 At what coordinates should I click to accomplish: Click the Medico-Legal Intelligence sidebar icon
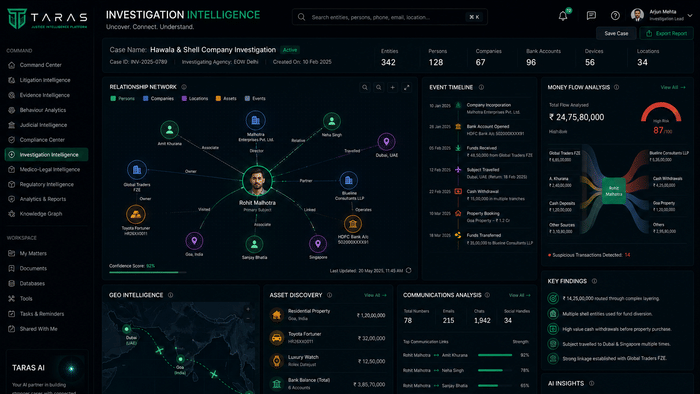tap(12, 170)
